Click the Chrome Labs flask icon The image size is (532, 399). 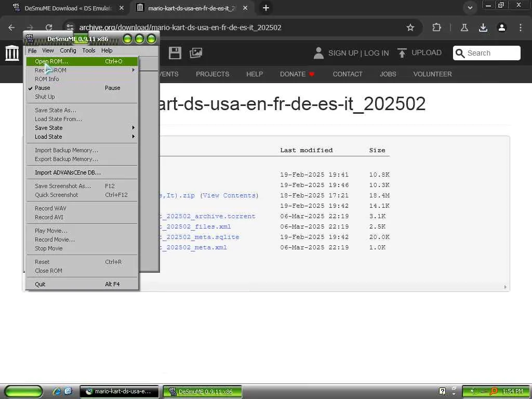point(464,28)
